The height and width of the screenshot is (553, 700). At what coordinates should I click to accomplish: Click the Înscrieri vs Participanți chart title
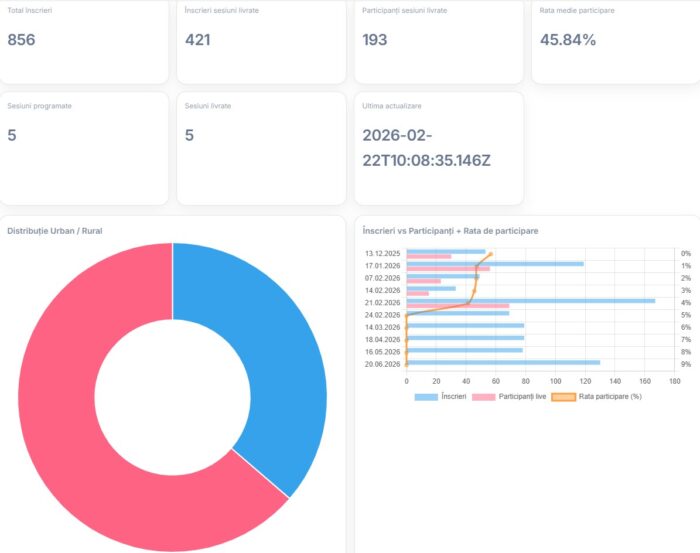pos(450,231)
